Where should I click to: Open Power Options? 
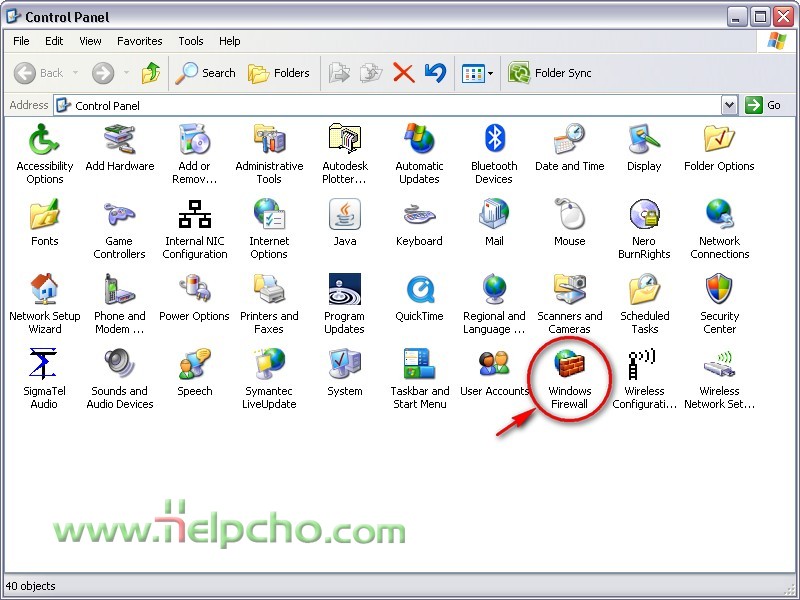tap(194, 298)
